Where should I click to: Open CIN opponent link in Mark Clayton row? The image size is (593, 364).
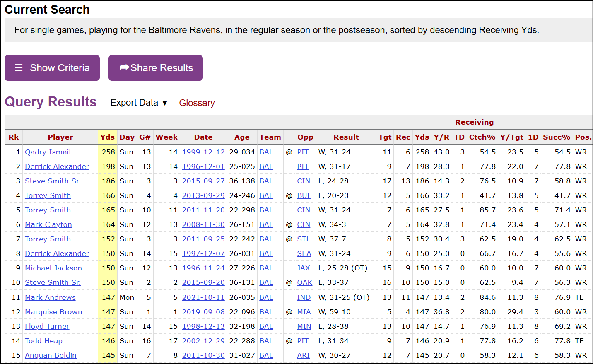tap(304, 224)
